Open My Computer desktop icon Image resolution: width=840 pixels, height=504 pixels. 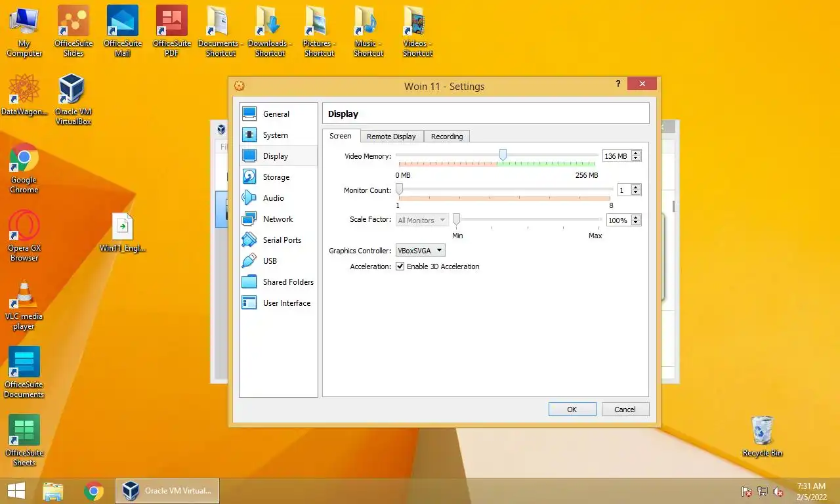pyautogui.click(x=24, y=31)
